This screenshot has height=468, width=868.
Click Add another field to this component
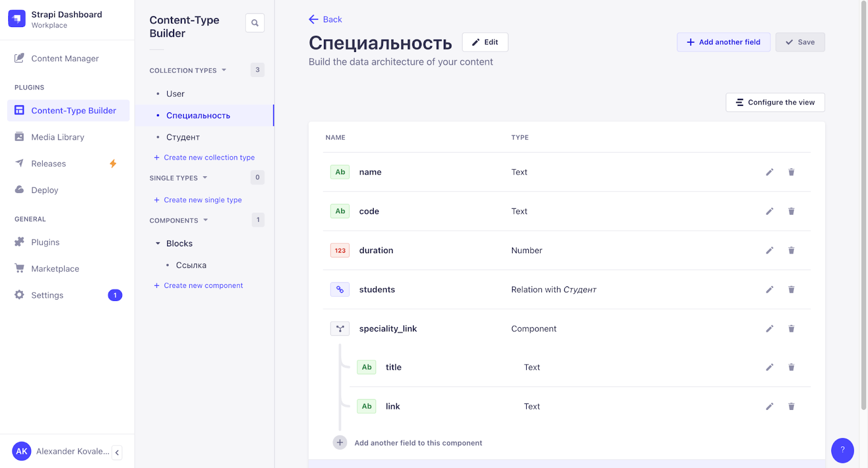pyautogui.click(x=418, y=443)
